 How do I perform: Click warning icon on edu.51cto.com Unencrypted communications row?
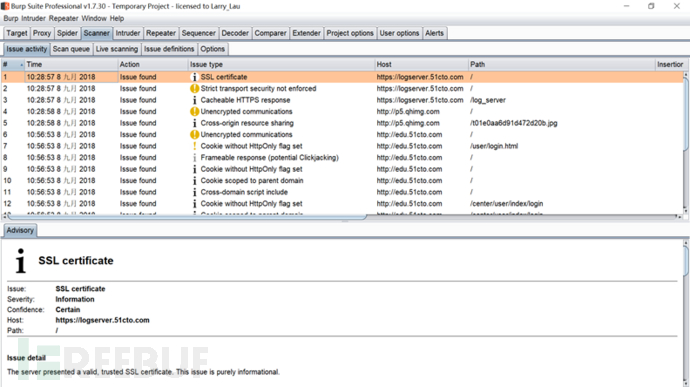tap(195, 134)
